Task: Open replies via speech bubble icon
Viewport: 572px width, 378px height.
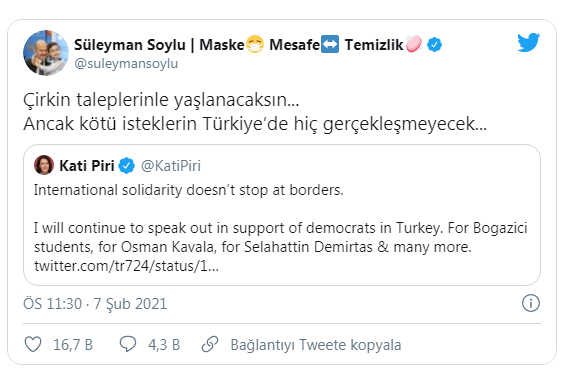Action: click(x=128, y=344)
